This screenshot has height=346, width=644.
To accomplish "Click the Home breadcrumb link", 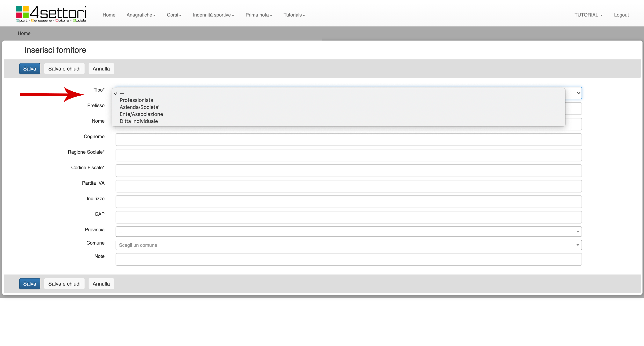I will coord(24,33).
